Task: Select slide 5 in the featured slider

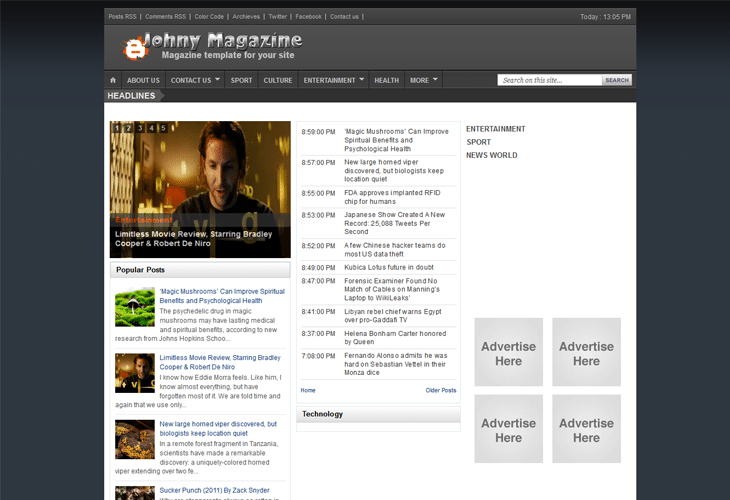Action: [x=163, y=128]
